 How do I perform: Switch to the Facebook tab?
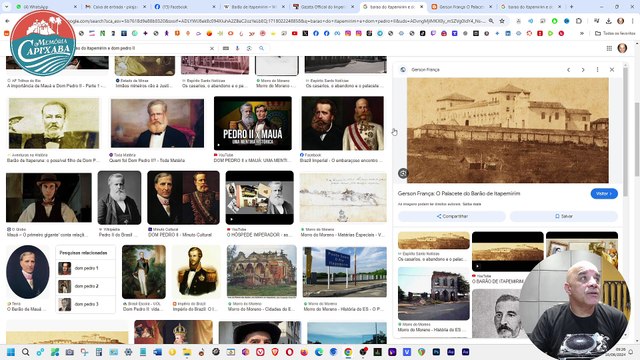tap(185, 7)
